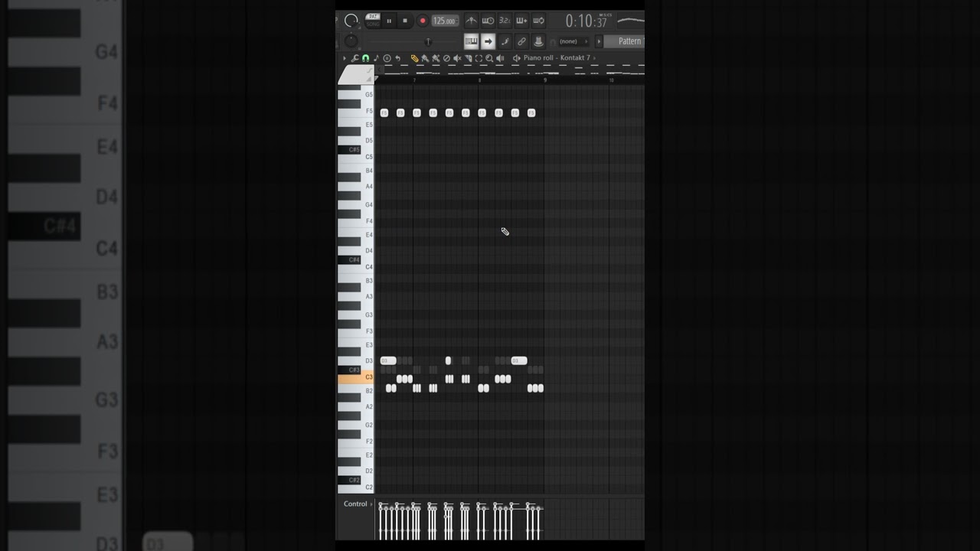
Task: Select the Zoom magnifier tool
Action: [489, 58]
